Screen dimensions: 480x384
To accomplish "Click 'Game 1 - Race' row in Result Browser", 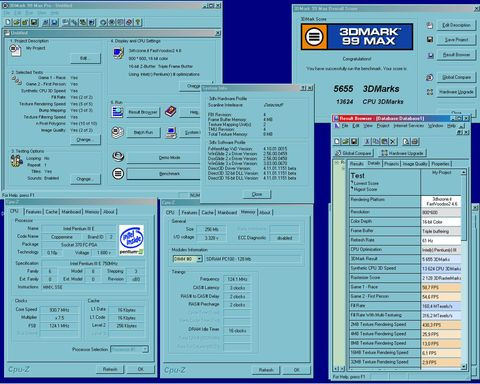I will click(x=405, y=287).
